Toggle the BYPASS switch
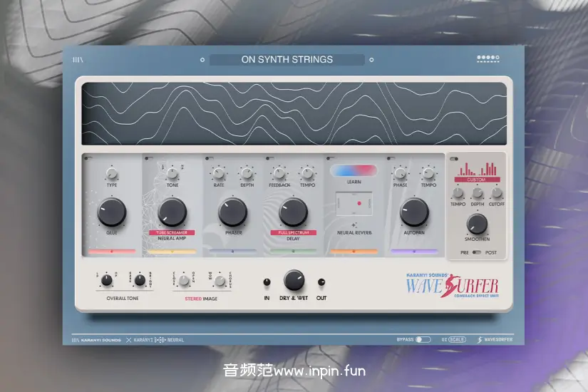Viewport: 588px width, 392px height. [x=423, y=339]
